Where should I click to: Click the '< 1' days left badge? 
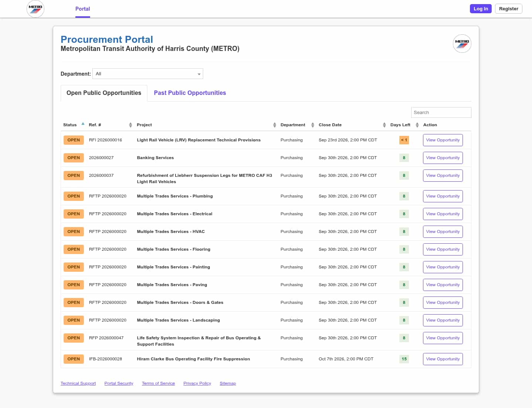point(404,140)
